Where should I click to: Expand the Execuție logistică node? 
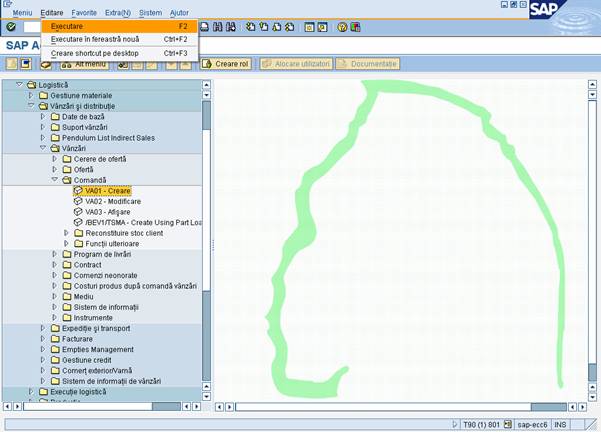coord(31,391)
